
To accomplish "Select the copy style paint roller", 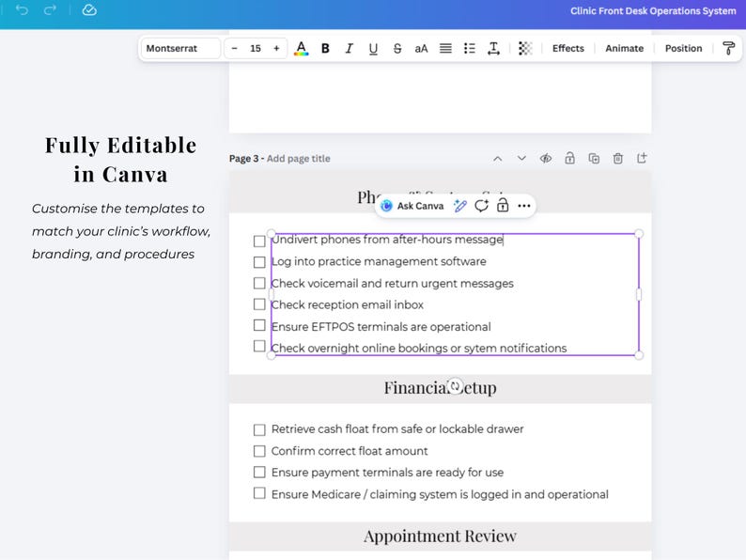I will click(x=728, y=49).
